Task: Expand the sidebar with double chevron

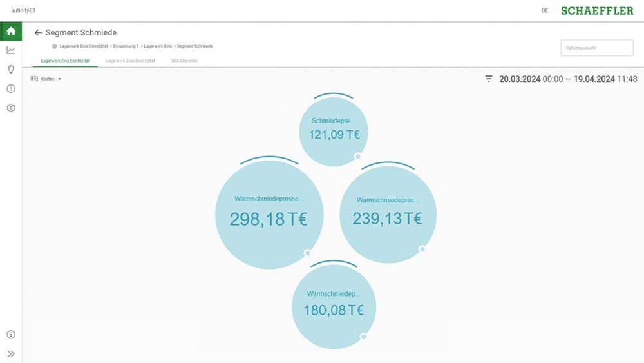Action: (11, 353)
